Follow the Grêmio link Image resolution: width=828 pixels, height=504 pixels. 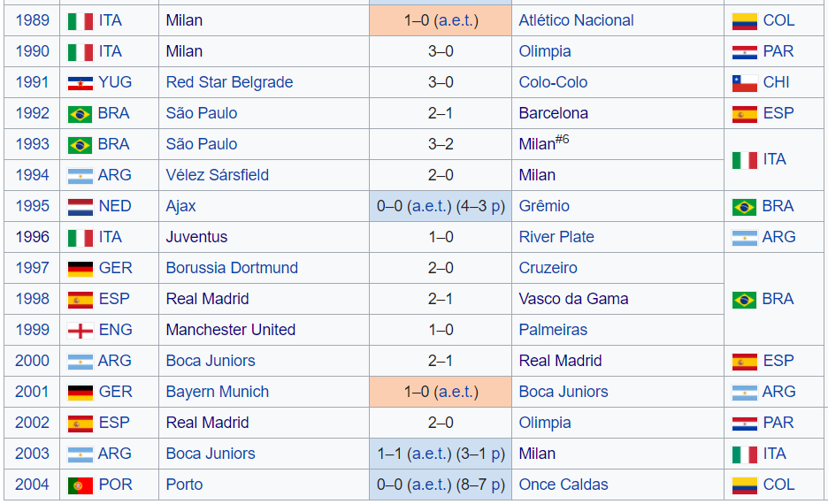click(544, 206)
